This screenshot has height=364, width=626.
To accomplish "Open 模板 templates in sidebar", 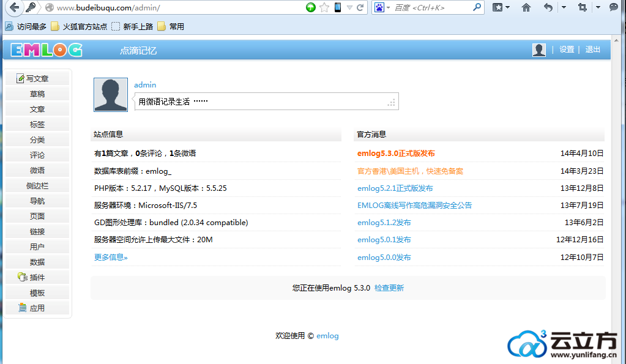I will 37,293.
